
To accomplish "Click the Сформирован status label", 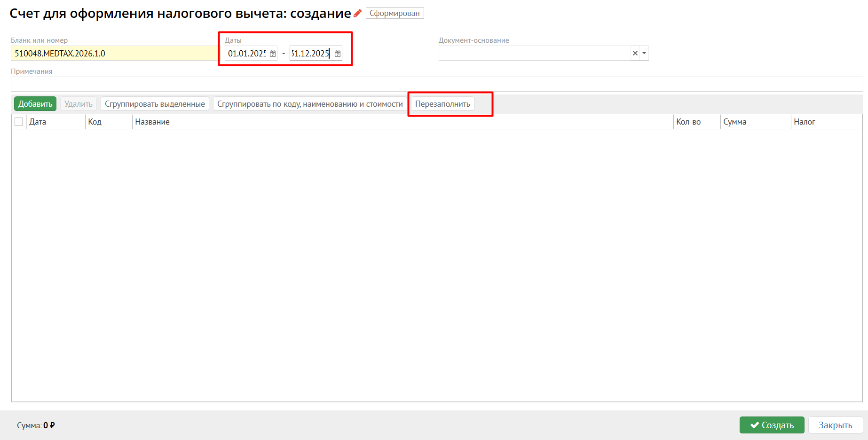I will [395, 13].
